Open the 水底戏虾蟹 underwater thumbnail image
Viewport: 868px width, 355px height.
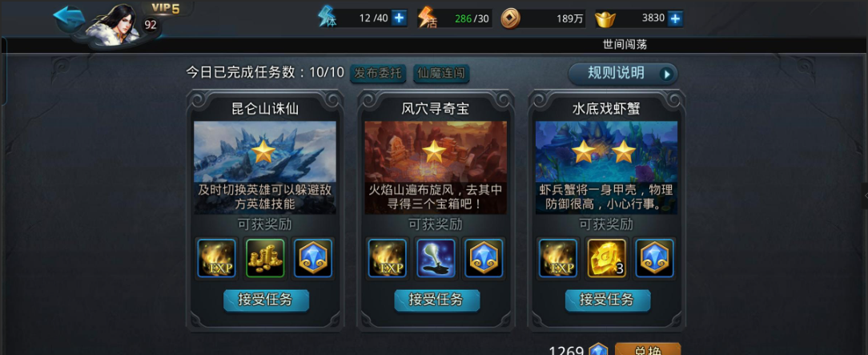[x=606, y=167]
